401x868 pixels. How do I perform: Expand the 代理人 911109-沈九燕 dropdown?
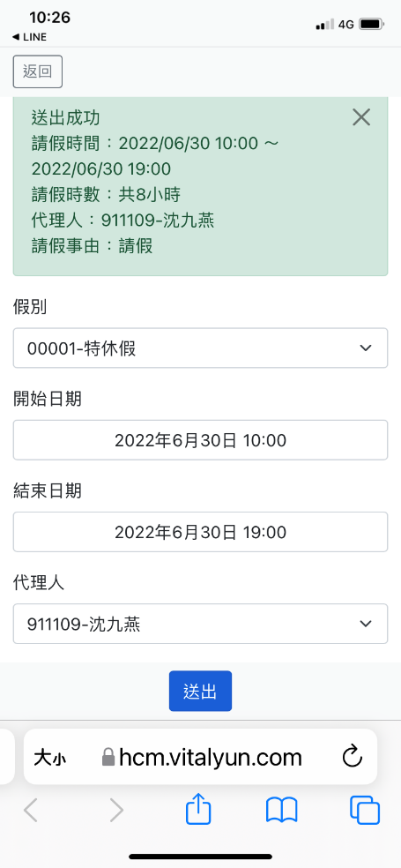pos(200,624)
